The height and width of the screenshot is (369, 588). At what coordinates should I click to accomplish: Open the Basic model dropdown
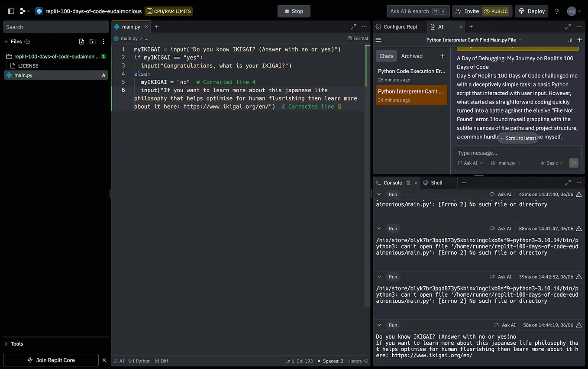point(552,163)
